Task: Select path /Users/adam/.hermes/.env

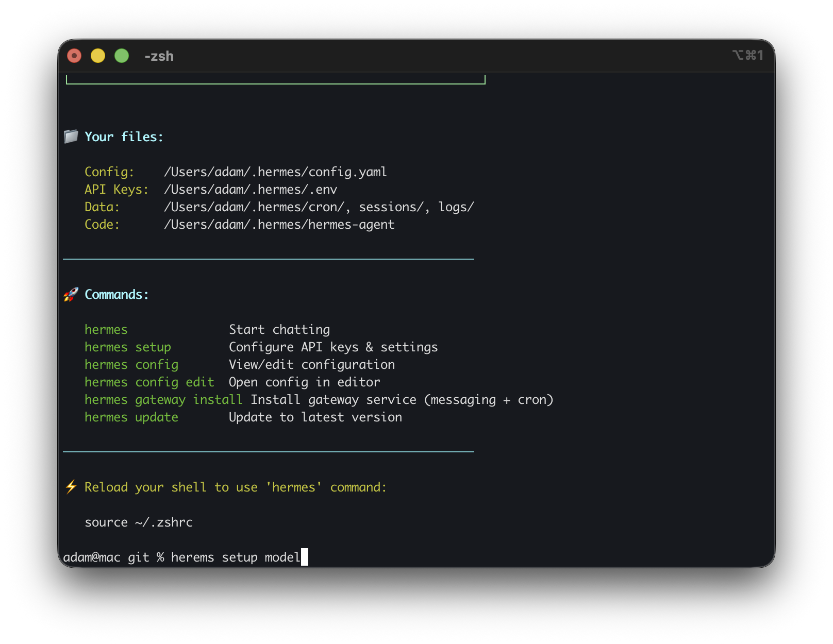Action: pyautogui.click(x=251, y=190)
